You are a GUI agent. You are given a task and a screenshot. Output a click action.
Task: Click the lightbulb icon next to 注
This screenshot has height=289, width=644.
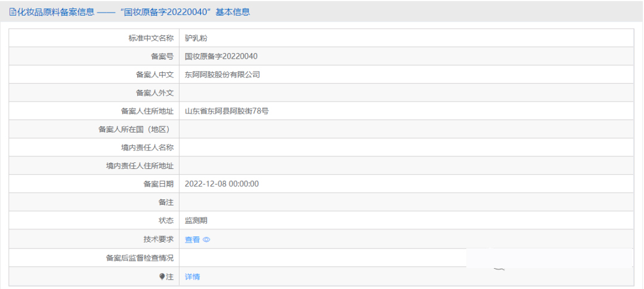click(162, 276)
